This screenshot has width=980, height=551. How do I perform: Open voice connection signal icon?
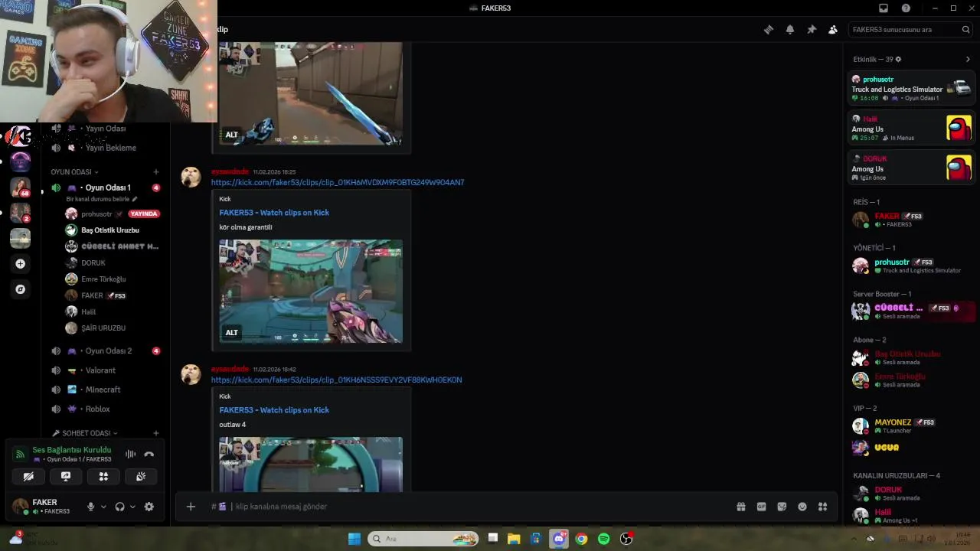(21, 455)
